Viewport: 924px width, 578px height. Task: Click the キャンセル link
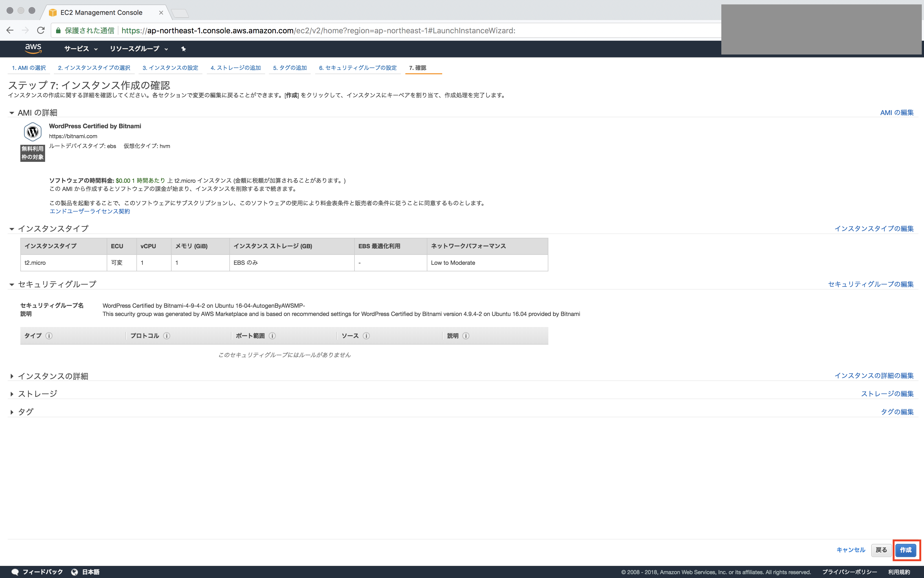point(851,550)
